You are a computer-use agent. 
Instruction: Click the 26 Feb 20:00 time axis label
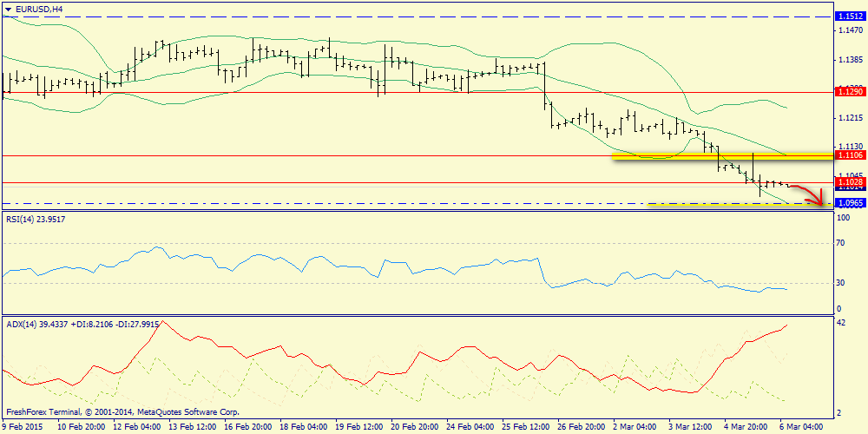[x=582, y=427]
